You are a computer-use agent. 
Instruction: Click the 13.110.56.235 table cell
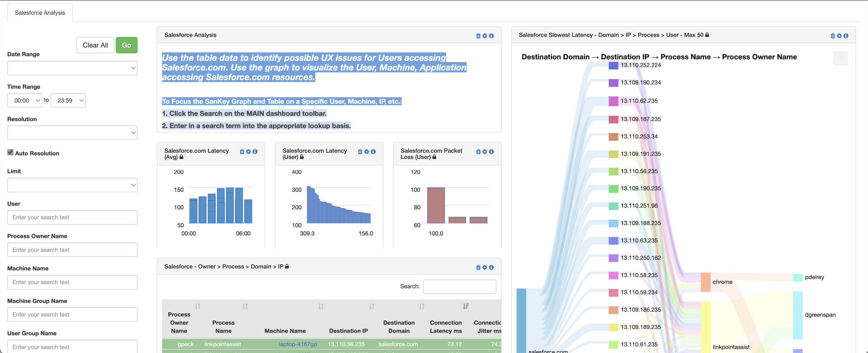click(346, 344)
